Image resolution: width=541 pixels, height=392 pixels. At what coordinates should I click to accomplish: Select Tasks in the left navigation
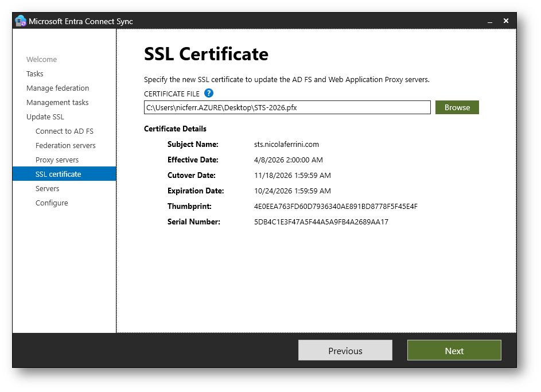tap(35, 74)
